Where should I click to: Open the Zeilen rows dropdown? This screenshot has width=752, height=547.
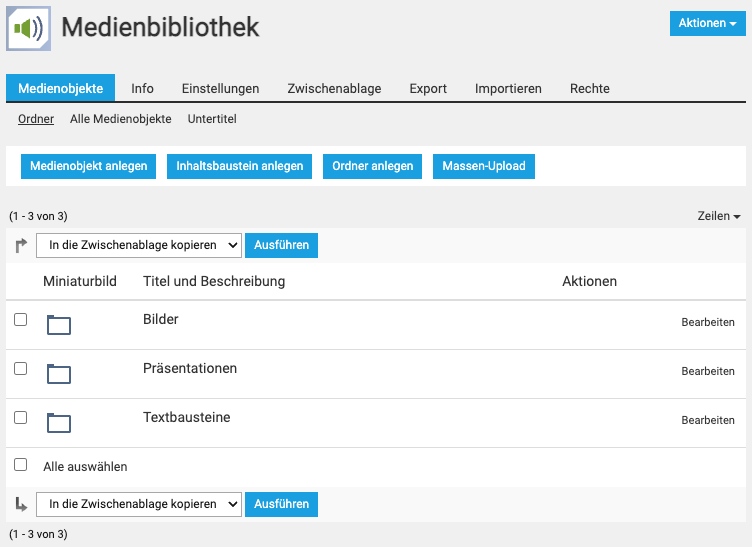(x=719, y=216)
